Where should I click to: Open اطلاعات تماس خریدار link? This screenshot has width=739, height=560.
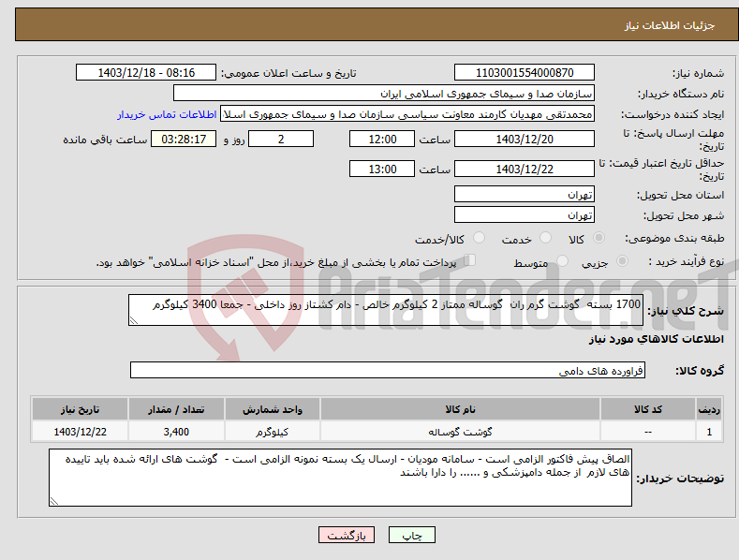pyautogui.click(x=167, y=114)
